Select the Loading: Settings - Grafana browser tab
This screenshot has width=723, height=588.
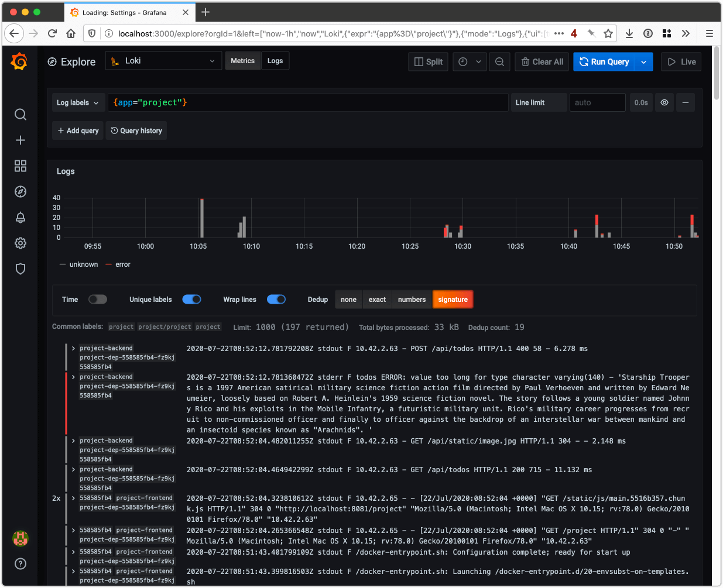[x=129, y=12]
